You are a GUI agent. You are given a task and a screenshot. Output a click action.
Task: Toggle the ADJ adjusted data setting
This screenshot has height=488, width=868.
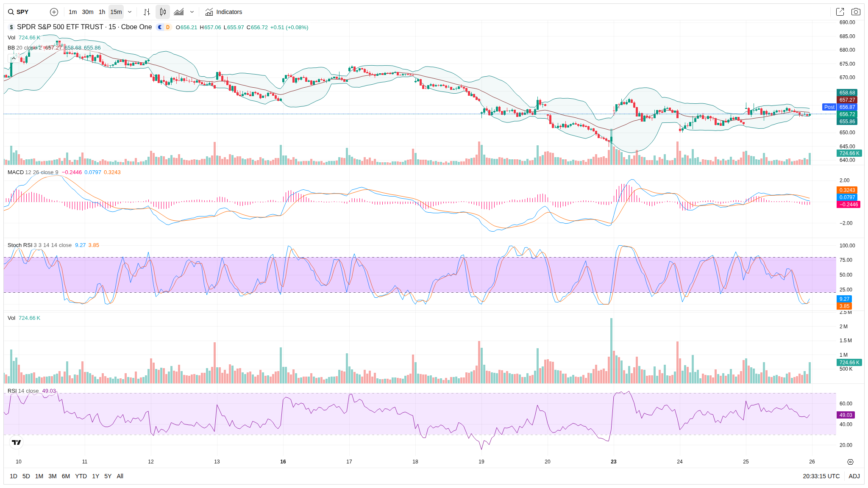(x=854, y=476)
